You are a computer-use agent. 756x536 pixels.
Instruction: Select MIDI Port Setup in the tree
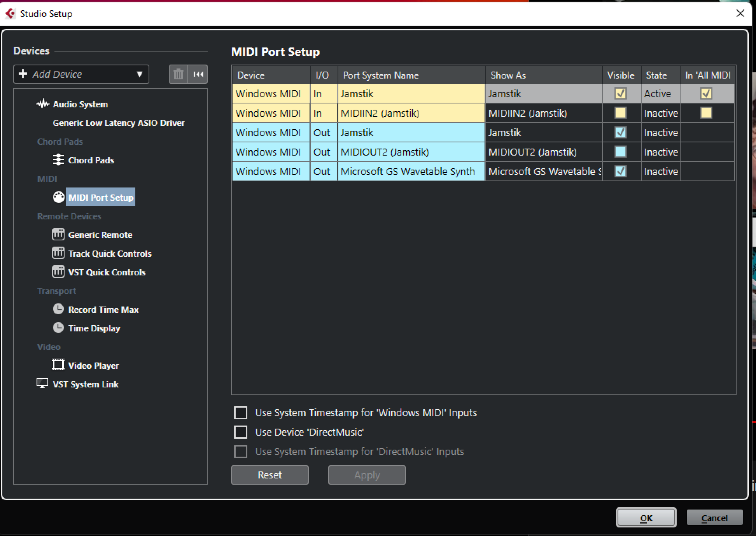click(x=101, y=197)
